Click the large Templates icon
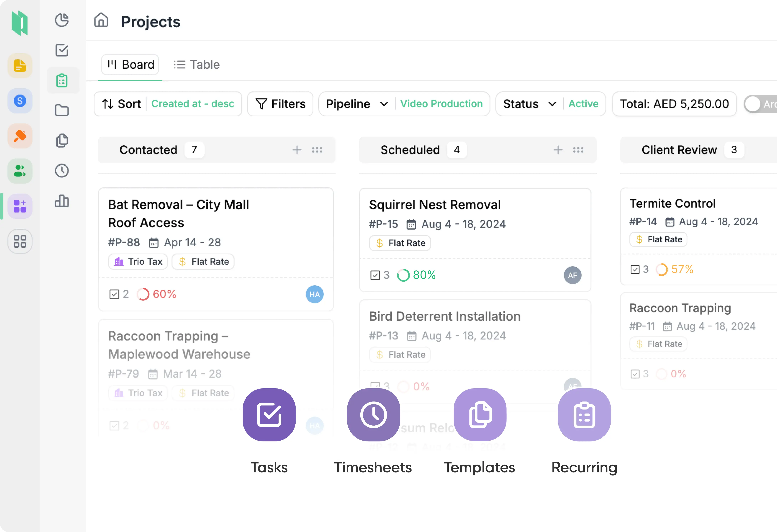 [x=480, y=415]
